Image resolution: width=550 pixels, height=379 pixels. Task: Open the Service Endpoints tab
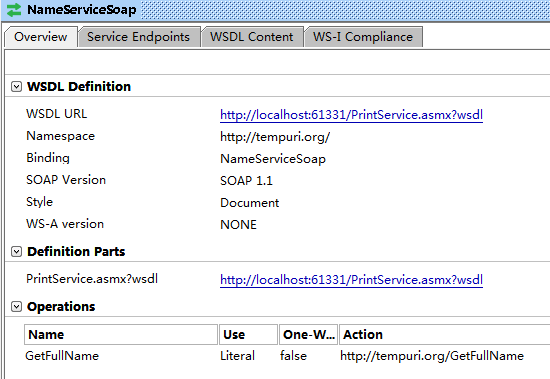[x=139, y=37]
